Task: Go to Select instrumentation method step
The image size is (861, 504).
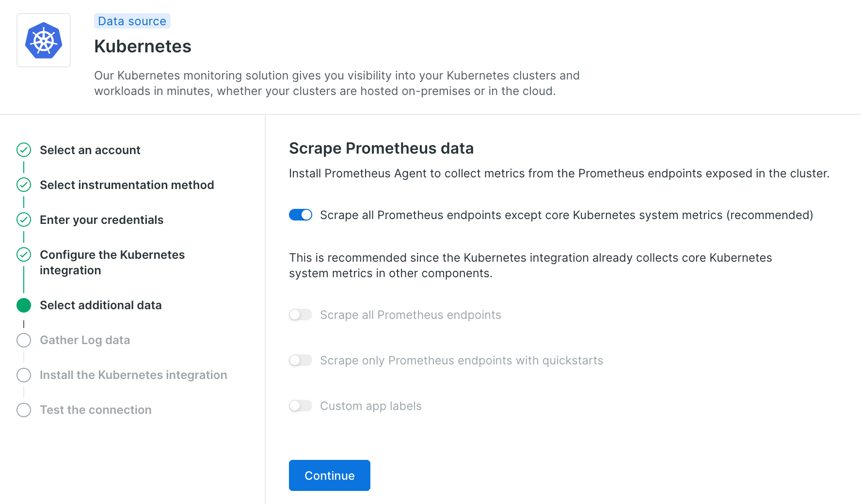Action: [127, 185]
